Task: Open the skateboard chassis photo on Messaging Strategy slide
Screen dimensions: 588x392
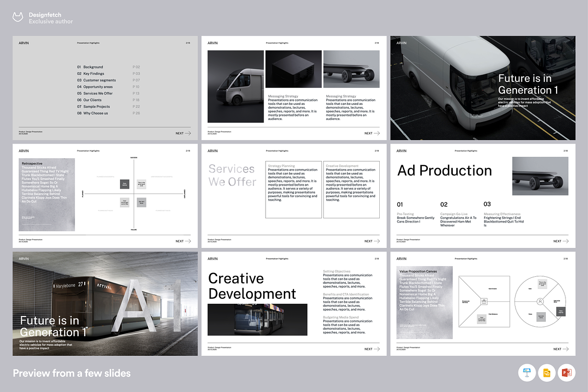Action: [x=351, y=69]
